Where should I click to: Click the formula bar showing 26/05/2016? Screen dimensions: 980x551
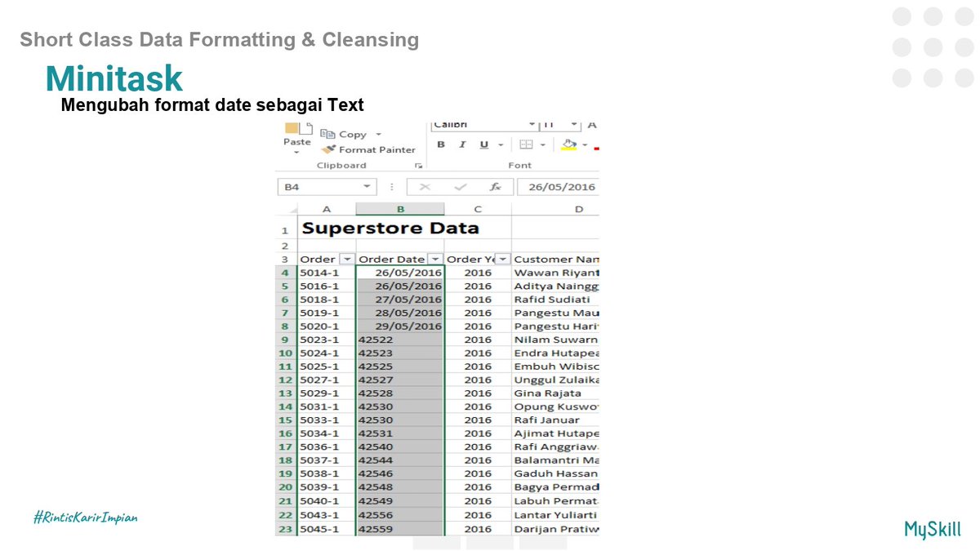[x=558, y=187]
